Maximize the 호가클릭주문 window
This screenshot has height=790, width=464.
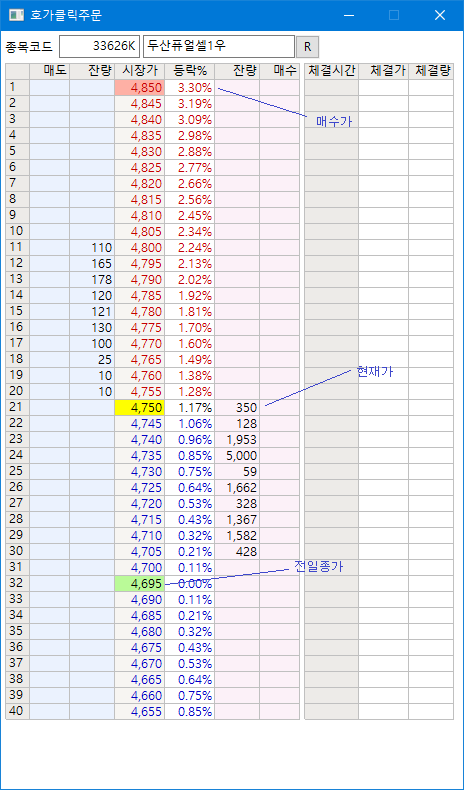pyautogui.click(x=394, y=15)
